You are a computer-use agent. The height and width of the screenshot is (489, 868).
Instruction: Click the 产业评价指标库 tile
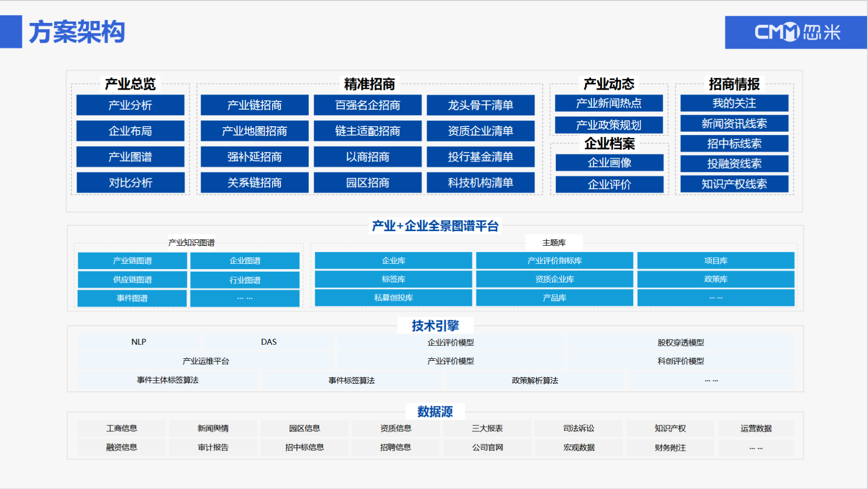[x=554, y=260]
